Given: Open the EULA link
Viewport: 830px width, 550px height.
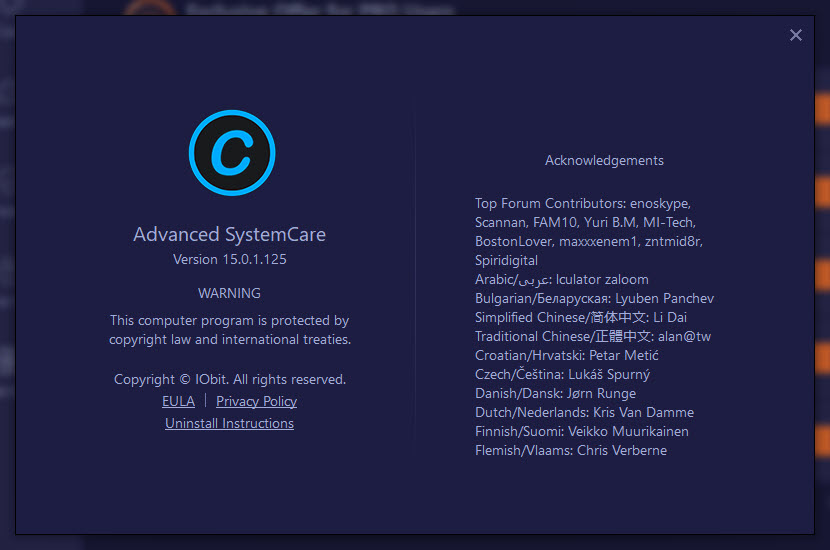Looking at the screenshot, I should 178,401.
